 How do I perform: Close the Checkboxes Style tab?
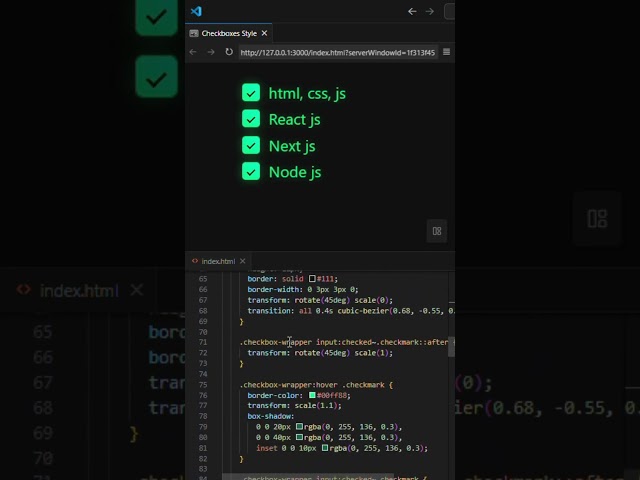264,33
